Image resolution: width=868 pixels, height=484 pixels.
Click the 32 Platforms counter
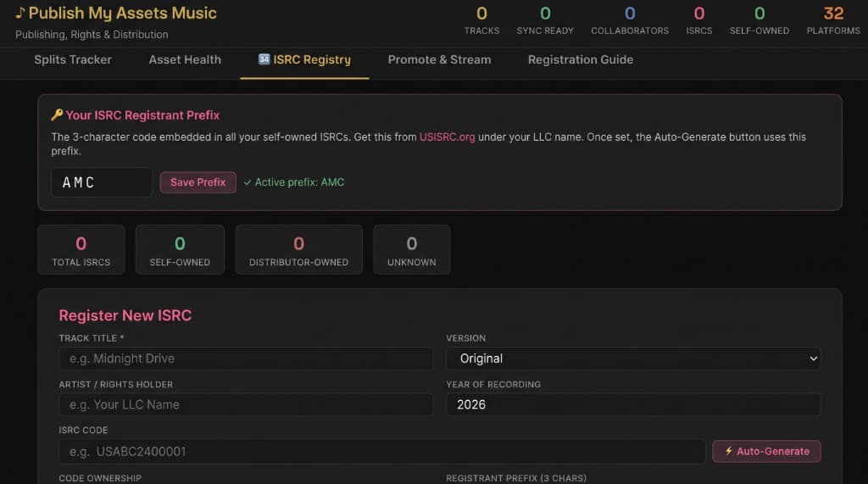[x=833, y=20]
